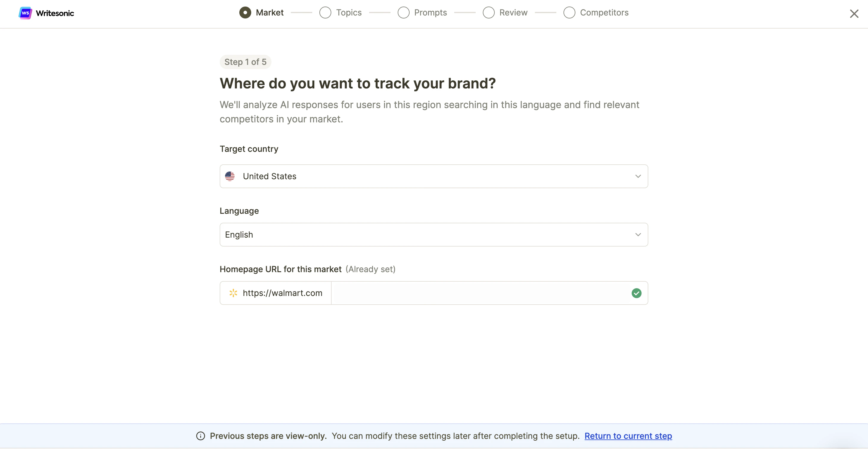Open the English language dropdown
Image resolution: width=868 pixels, height=449 pixels.
(x=433, y=235)
